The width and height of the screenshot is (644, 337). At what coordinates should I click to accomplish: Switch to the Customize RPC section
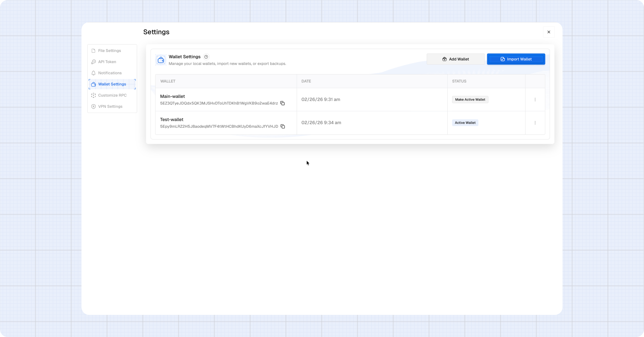(x=112, y=95)
